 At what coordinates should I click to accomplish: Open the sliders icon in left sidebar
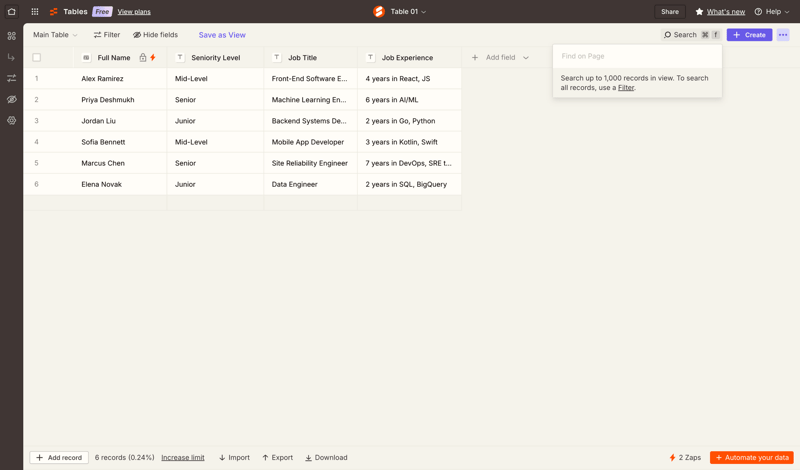[x=11, y=78]
